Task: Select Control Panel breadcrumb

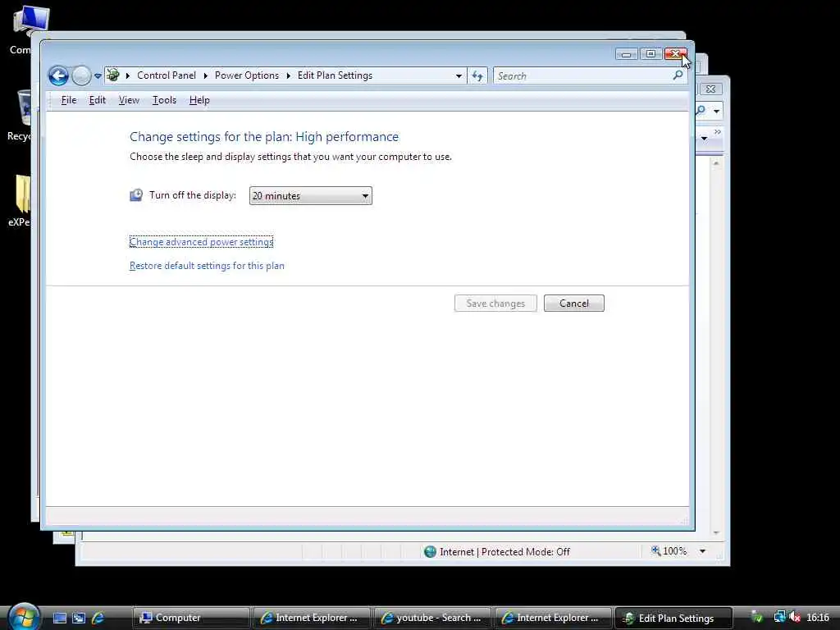Action: pyautogui.click(x=166, y=75)
